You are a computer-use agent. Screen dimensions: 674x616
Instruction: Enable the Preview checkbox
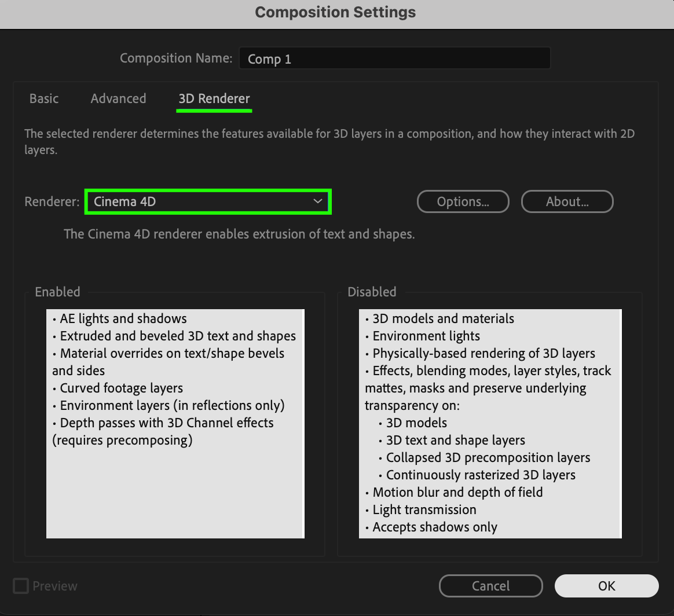[21, 586]
